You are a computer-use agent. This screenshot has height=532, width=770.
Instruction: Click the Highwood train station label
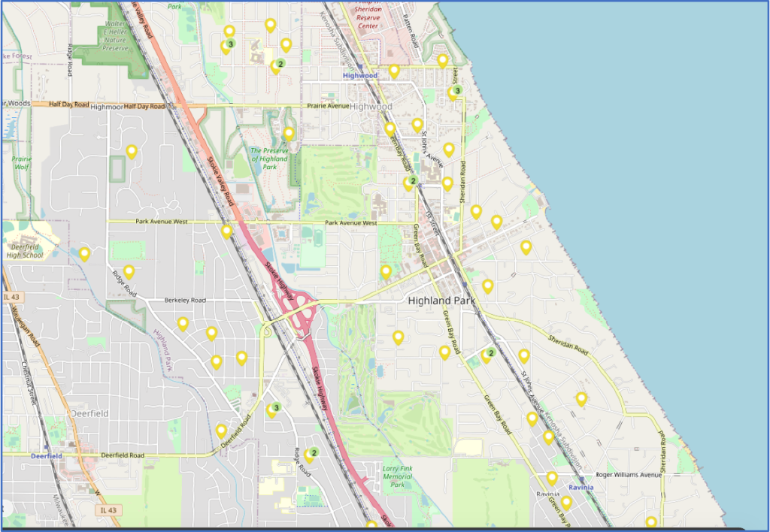click(x=359, y=75)
